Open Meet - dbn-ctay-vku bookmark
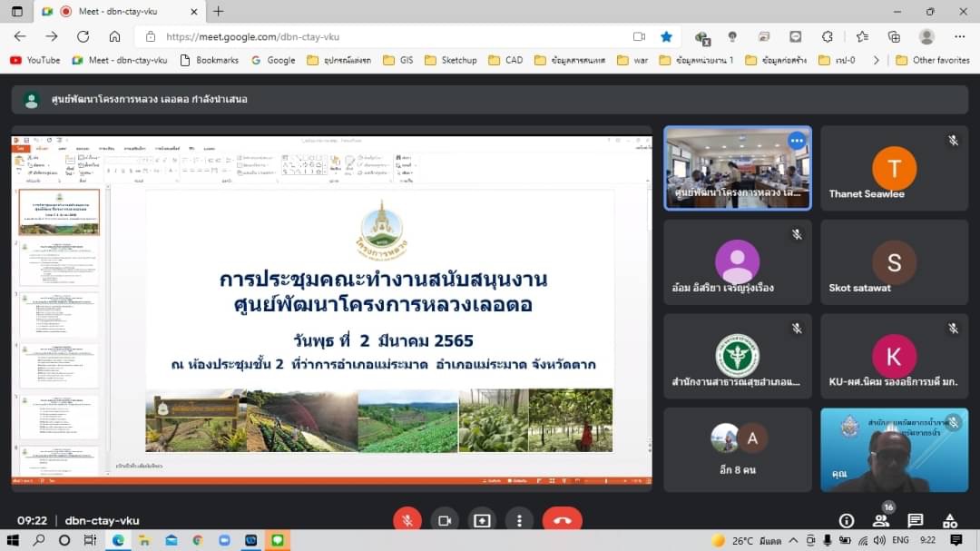The height and width of the screenshot is (551, 980). click(x=120, y=60)
